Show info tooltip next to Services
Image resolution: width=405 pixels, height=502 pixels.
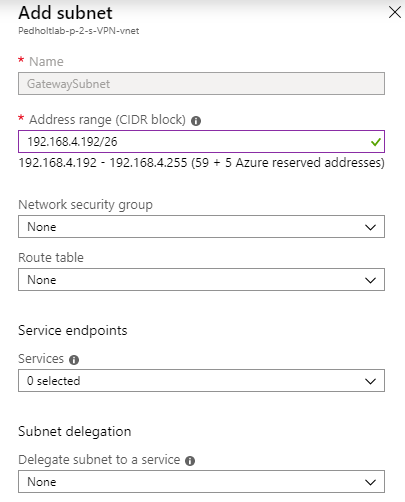tap(74, 360)
